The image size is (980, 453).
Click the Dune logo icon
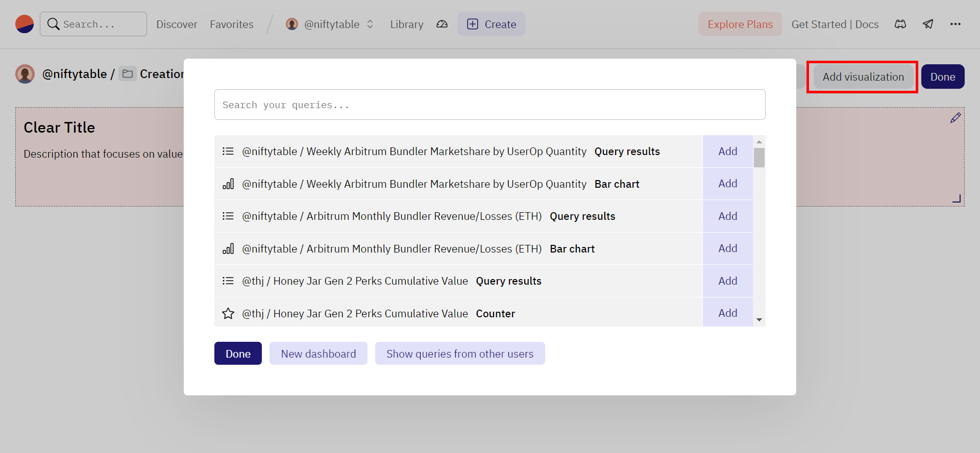click(24, 24)
